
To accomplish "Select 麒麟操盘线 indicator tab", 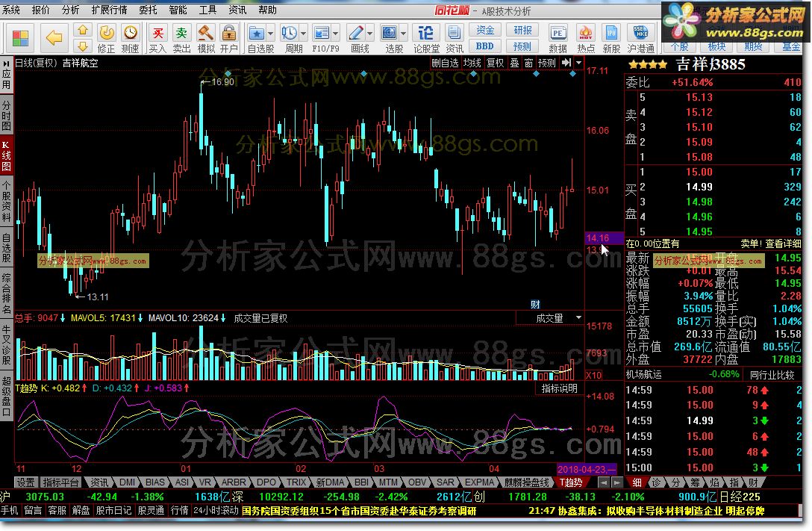I will [x=527, y=482].
